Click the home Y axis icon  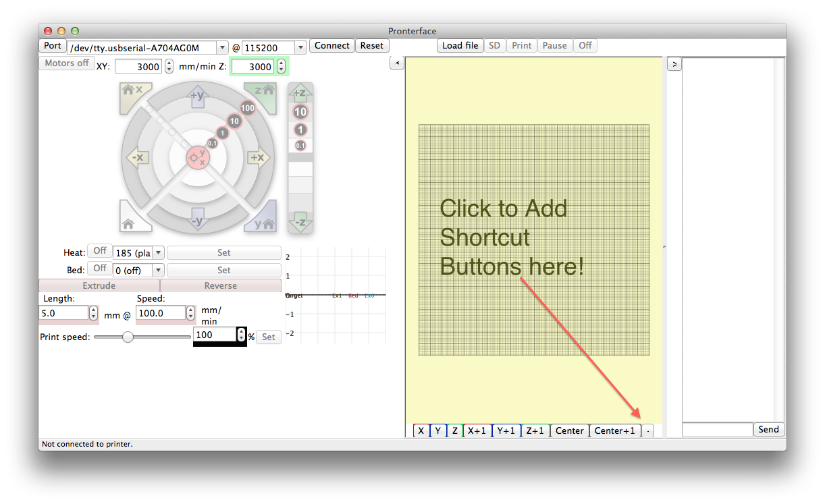click(263, 218)
